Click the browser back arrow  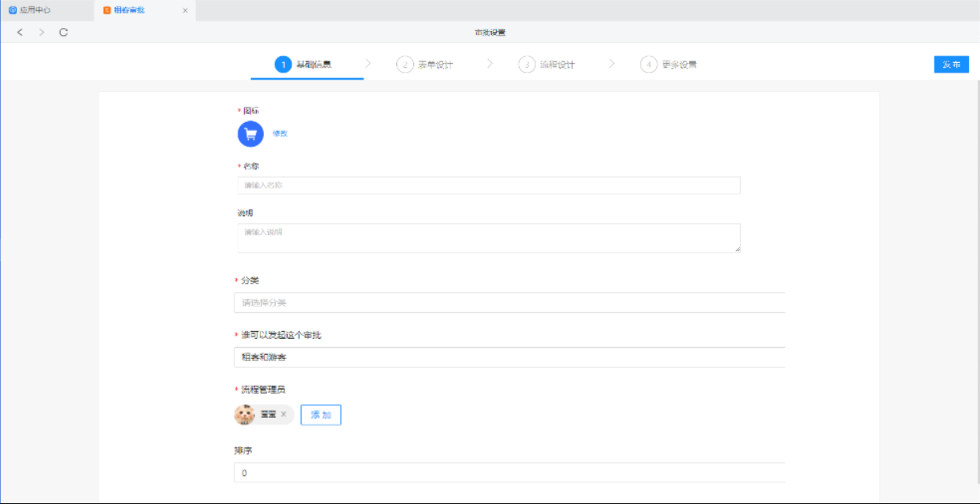pyautogui.click(x=20, y=33)
